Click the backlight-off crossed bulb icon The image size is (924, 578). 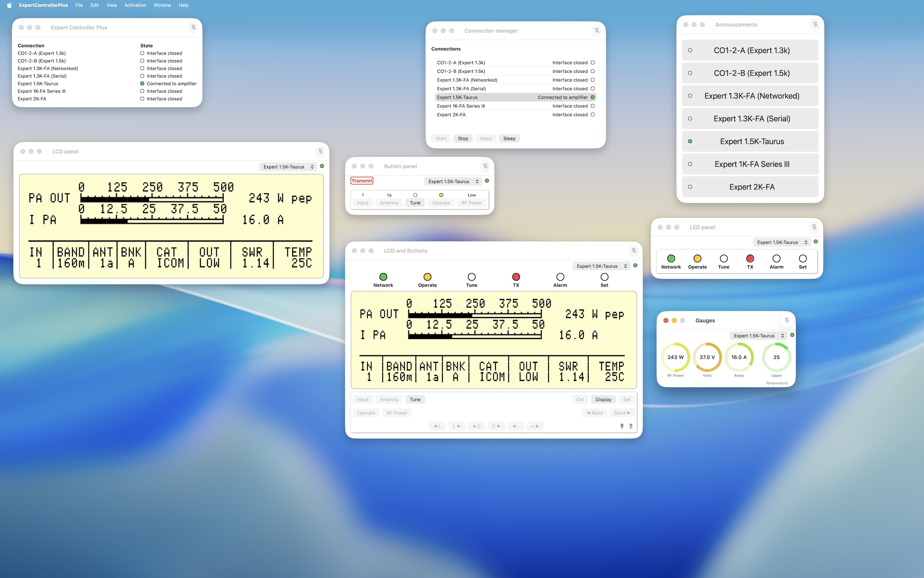[x=631, y=426]
